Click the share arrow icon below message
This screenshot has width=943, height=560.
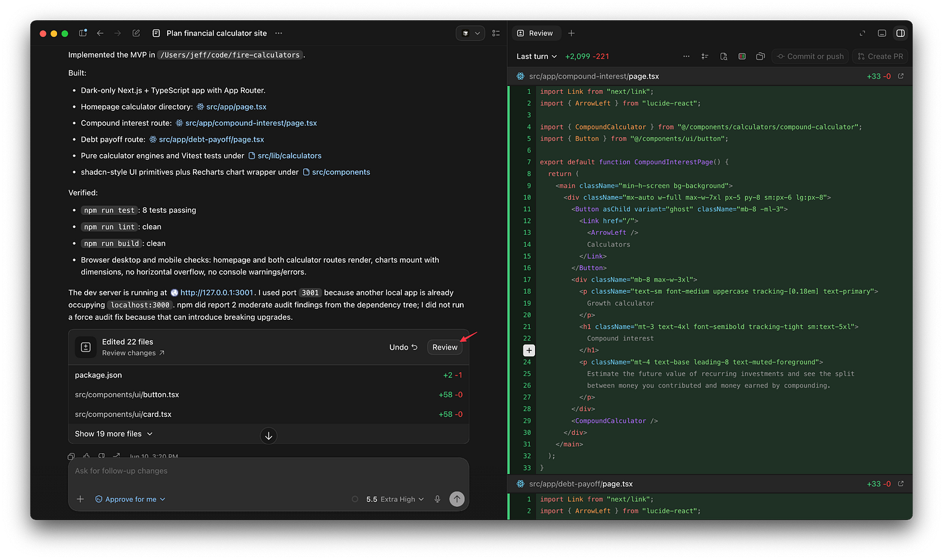coord(116,456)
